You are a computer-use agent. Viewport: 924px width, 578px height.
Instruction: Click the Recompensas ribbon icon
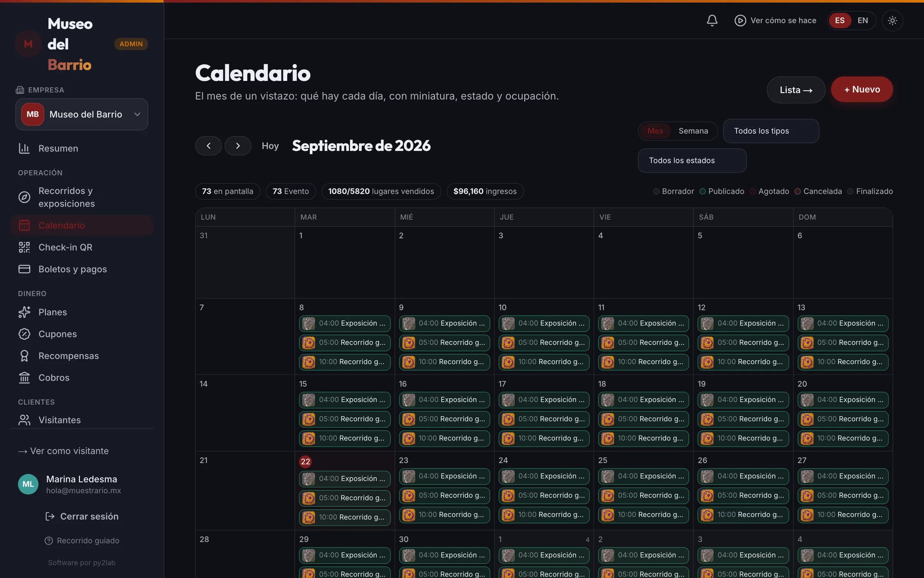[x=24, y=356]
